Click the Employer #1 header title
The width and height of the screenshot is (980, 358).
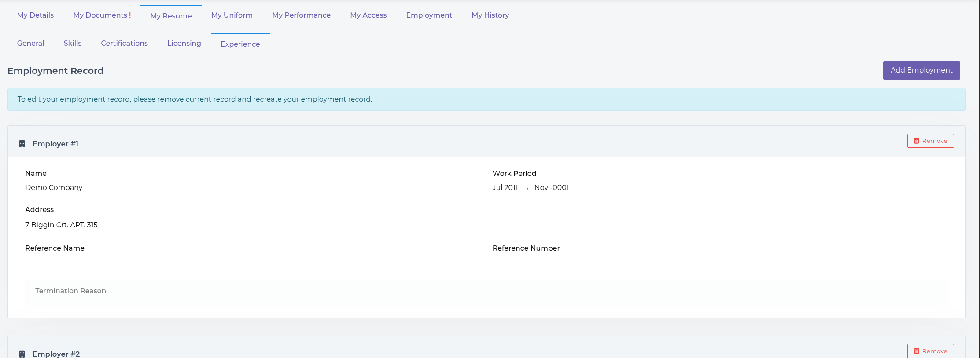(55, 144)
